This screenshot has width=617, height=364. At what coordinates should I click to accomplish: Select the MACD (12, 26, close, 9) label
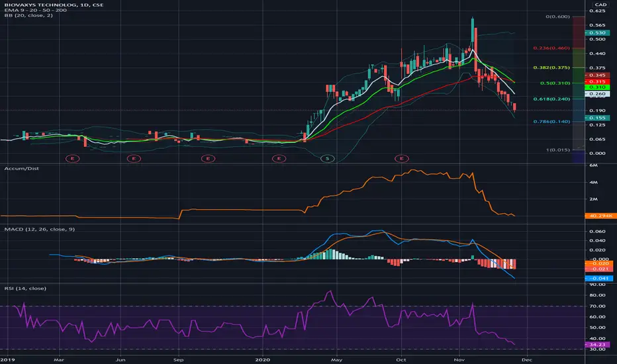pos(39,229)
